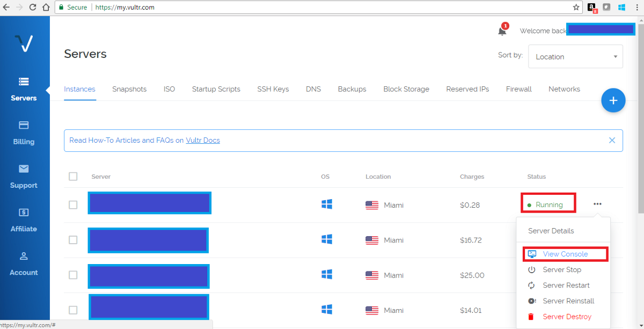Check the box for $25.00 server
The height and width of the screenshot is (329, 644).
pos(73,275)
